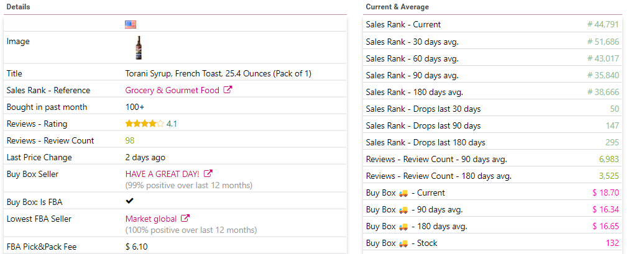Click the star rating icons
Image resolution: width=644 pixels, height=254 pixels.
[x=145, y=124]
